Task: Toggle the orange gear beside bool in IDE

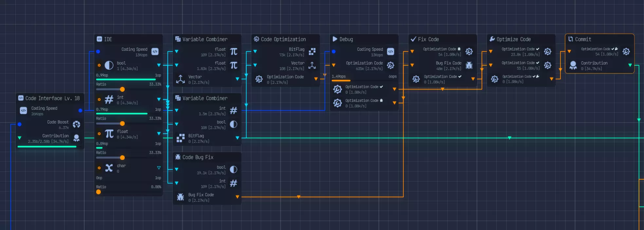Action: tap(99, 66)
